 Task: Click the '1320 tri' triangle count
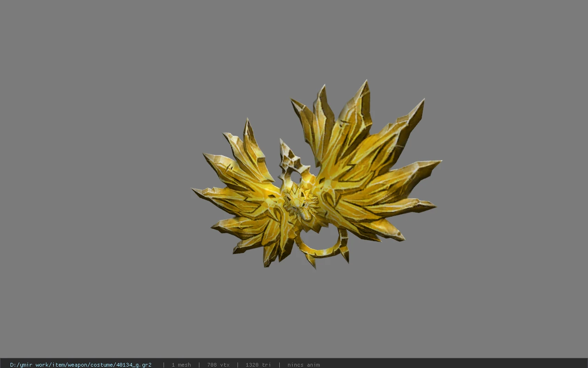[x=258, y=365]
